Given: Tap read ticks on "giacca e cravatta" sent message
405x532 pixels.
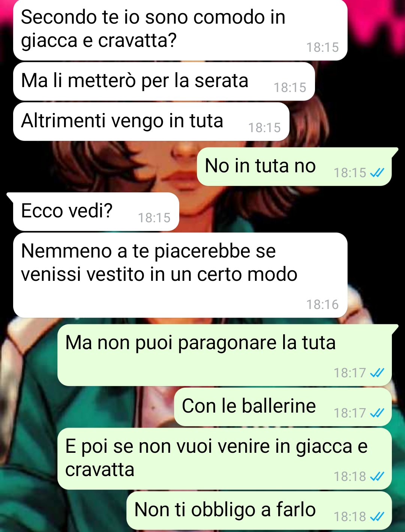Looking at the screenshot, I should 377,476.
